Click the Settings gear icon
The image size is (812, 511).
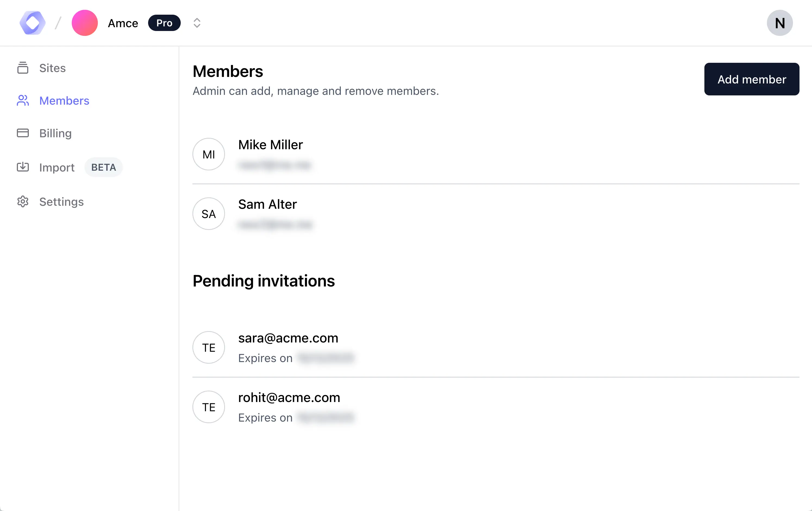coord(23,202)
